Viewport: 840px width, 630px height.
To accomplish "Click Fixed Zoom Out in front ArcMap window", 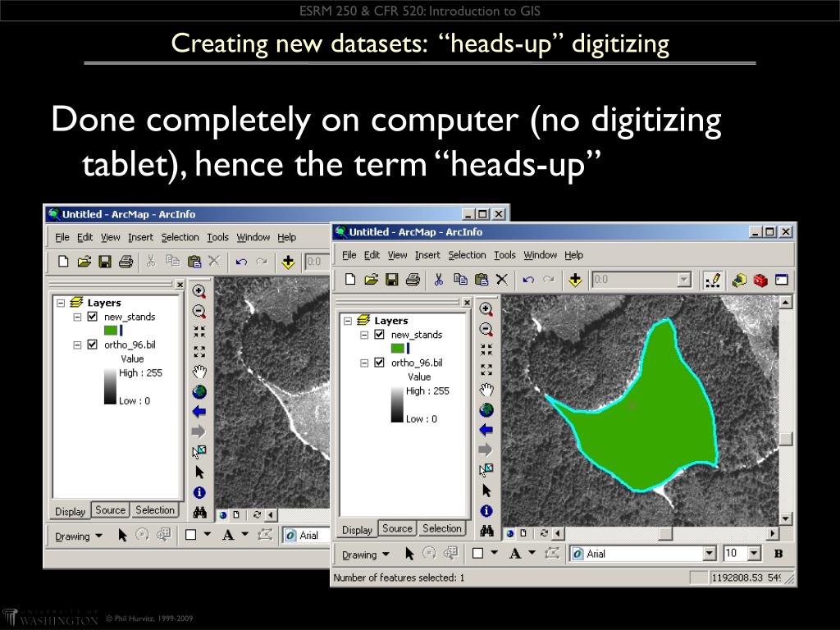I will coord(486,370).
